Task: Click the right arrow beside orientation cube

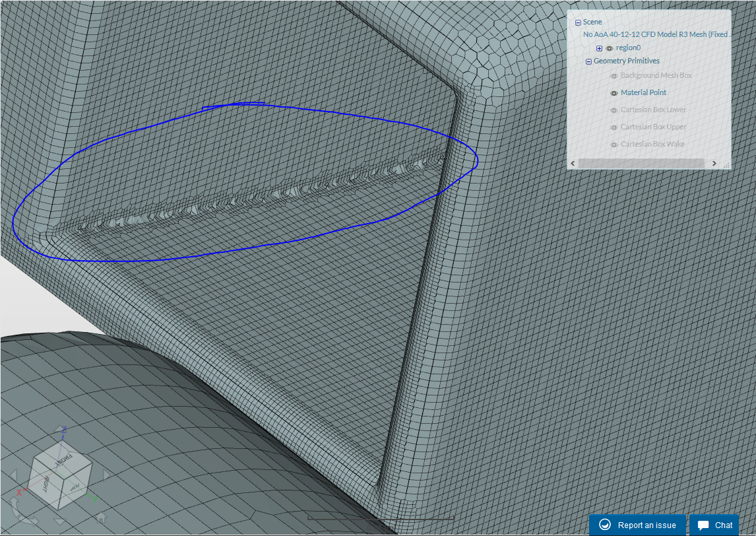Action: pos(106,475)
